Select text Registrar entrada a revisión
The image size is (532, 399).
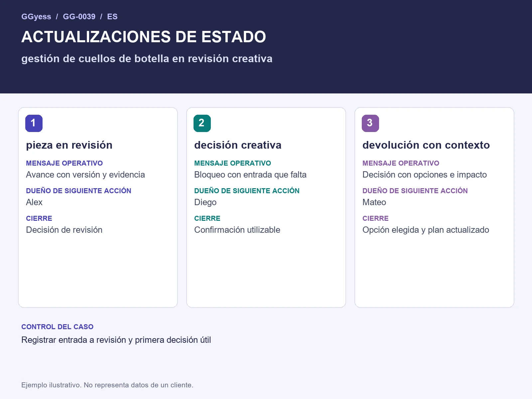pos(74,340)
